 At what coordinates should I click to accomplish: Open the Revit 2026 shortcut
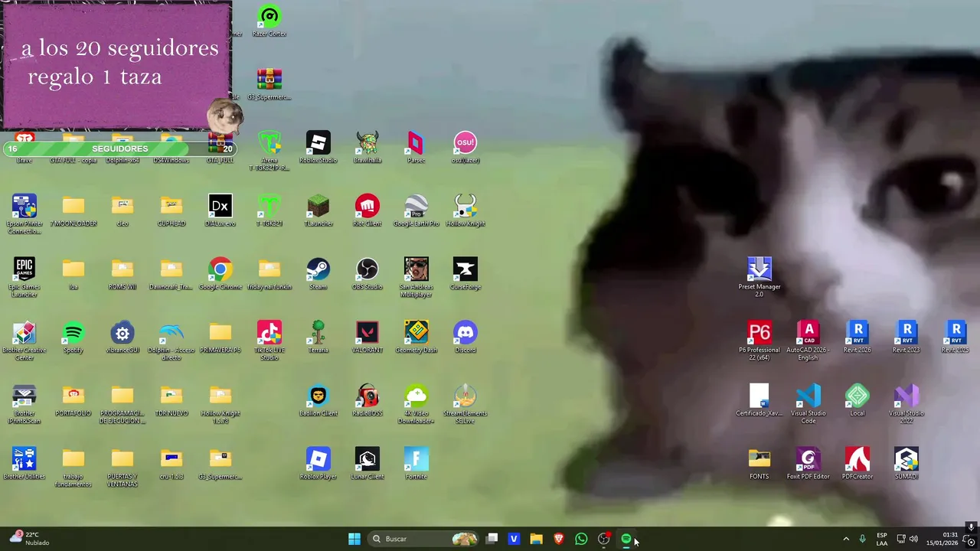857,338
